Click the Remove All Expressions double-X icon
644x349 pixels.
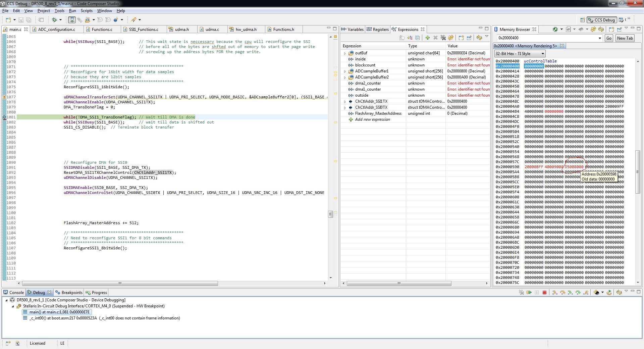pos(443,38)
